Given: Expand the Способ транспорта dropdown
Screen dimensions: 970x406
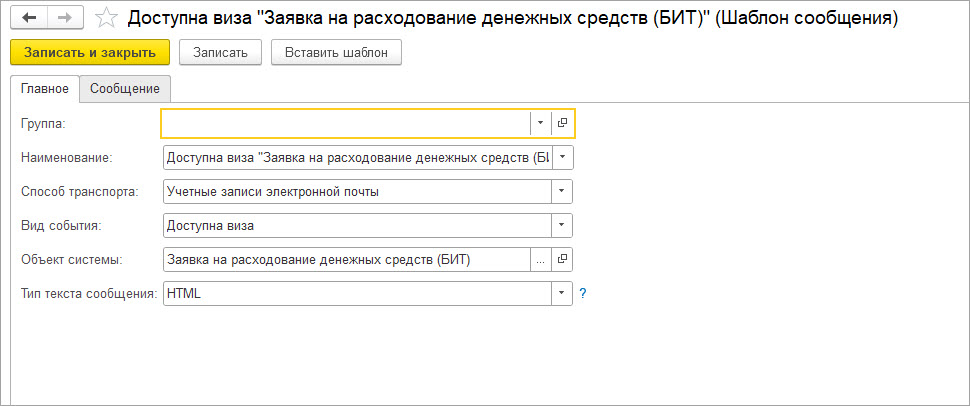Looking at the screenshot, I should (562, 191).
